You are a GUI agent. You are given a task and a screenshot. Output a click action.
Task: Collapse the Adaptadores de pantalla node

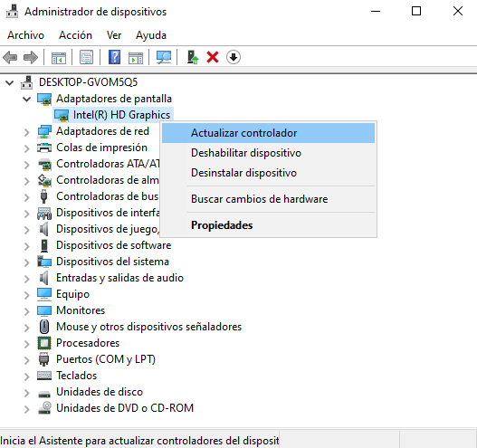coord(27,99)
